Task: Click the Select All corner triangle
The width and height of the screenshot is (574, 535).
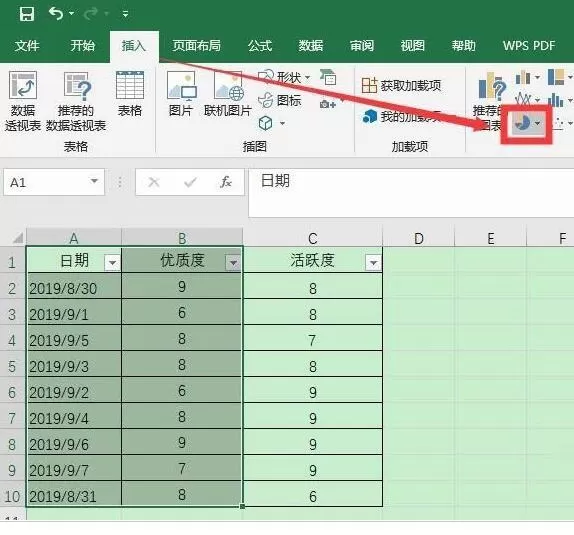Action: click(18, 238)
